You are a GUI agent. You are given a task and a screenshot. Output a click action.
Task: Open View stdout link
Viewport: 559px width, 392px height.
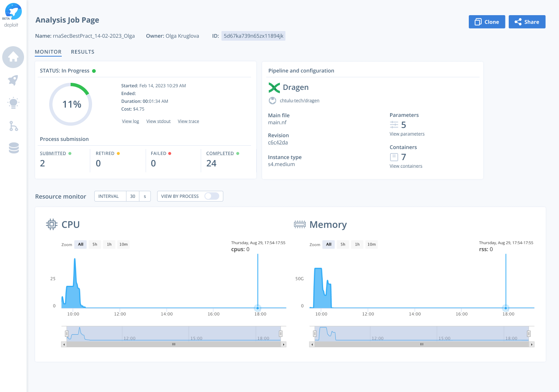[x=159, y=121]
